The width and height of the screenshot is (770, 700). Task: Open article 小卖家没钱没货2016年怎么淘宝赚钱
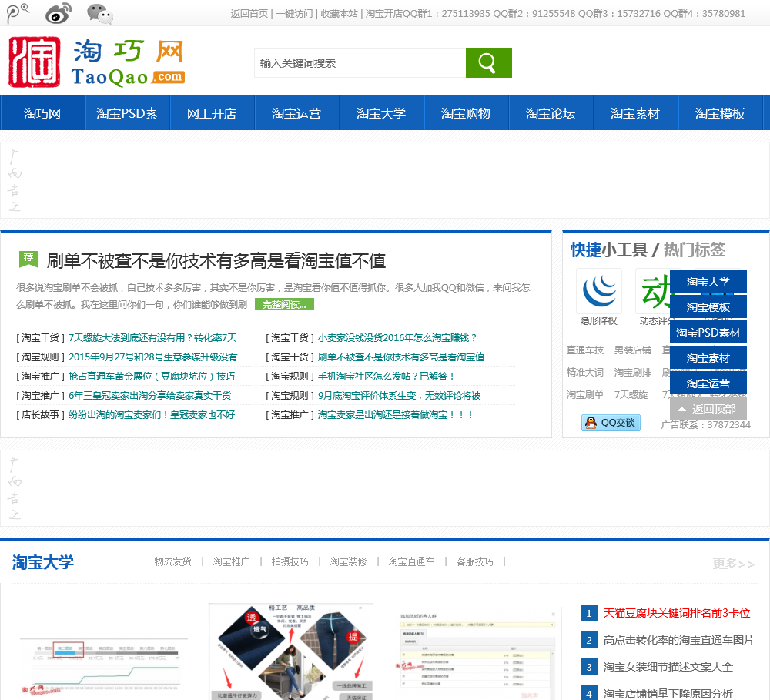(x=397, y=338)
